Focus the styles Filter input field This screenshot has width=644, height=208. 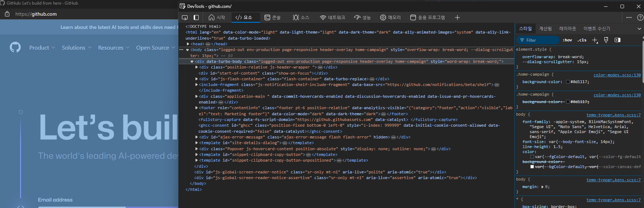[x=538, y=40]
